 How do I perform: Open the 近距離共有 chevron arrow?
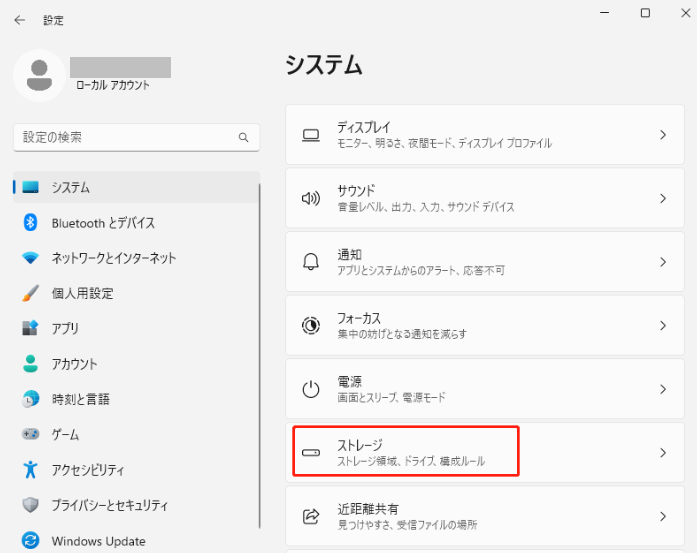click(x=662, y=516)
